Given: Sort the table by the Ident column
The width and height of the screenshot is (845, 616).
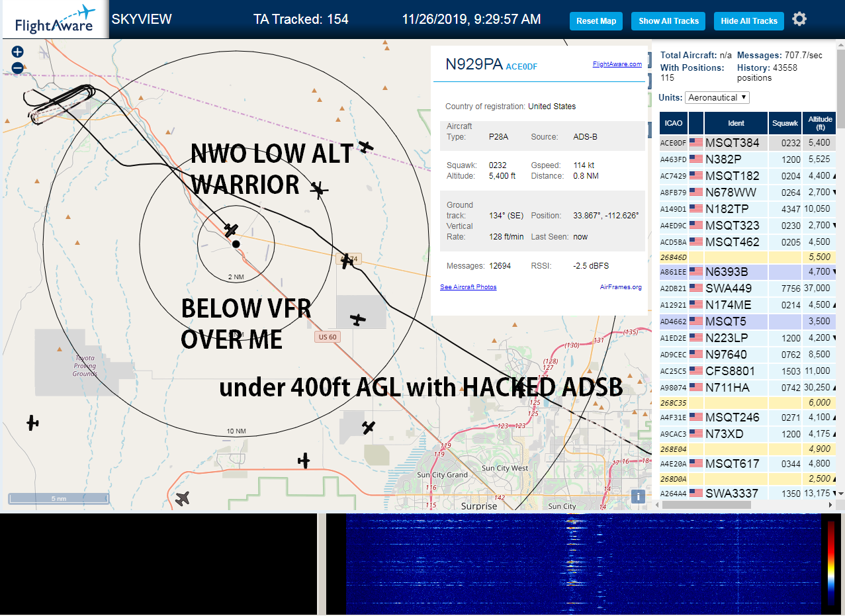Looking at the screenshot, I should click(736, 123).
